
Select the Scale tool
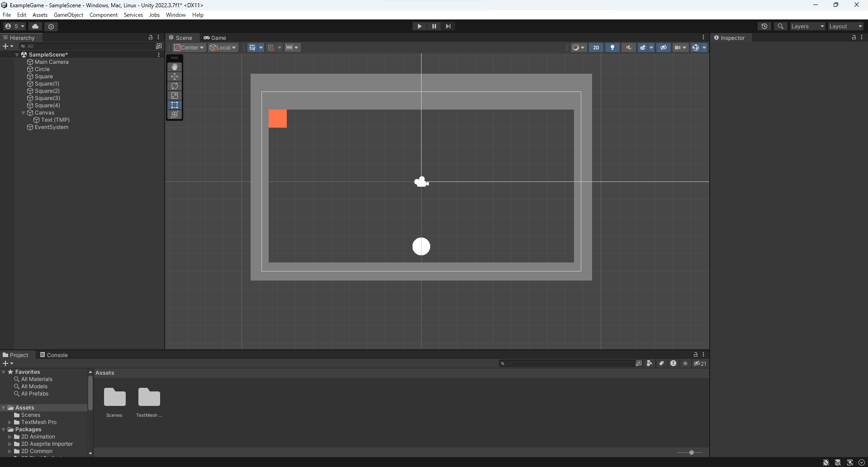point(175,95)
